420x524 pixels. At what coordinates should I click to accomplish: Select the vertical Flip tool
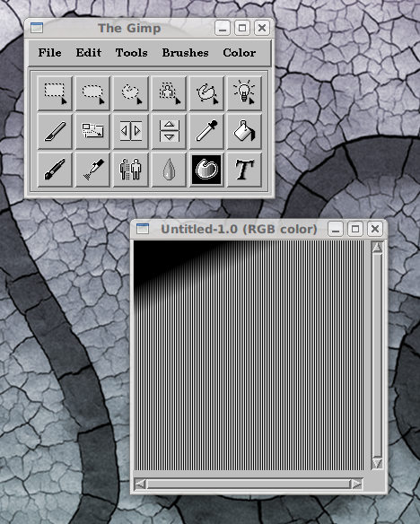click(x=169, y=131)
